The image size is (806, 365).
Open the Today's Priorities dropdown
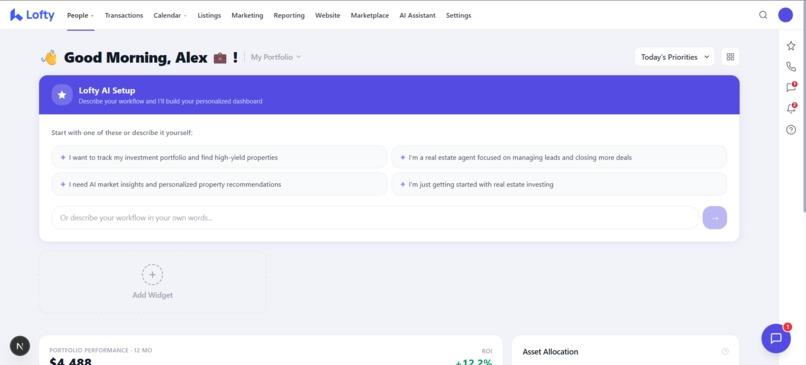pyautogui.click(x=674, y=57)
